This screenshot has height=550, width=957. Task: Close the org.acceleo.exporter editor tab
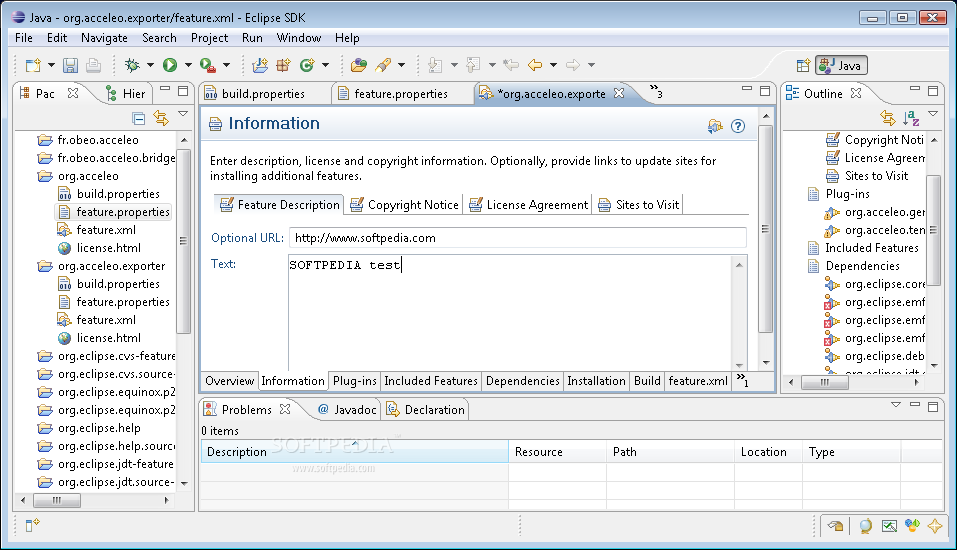[x=619, y=93]
